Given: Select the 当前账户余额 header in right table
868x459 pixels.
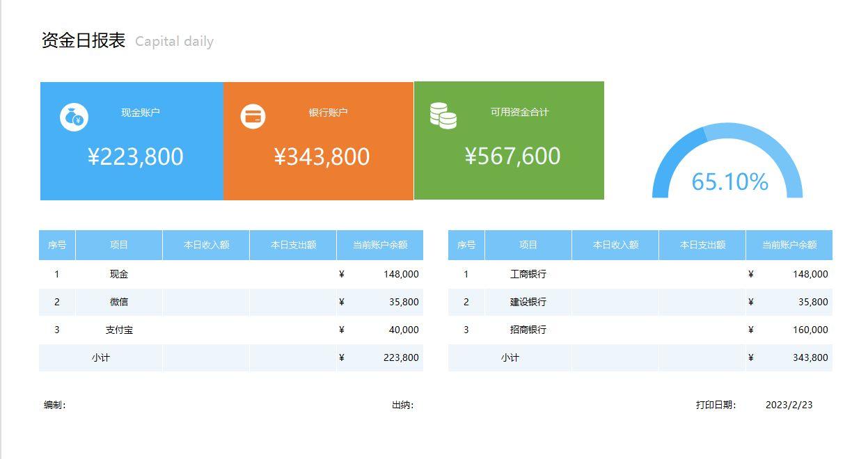Looking at the screenshot, I should pos(789,245).
